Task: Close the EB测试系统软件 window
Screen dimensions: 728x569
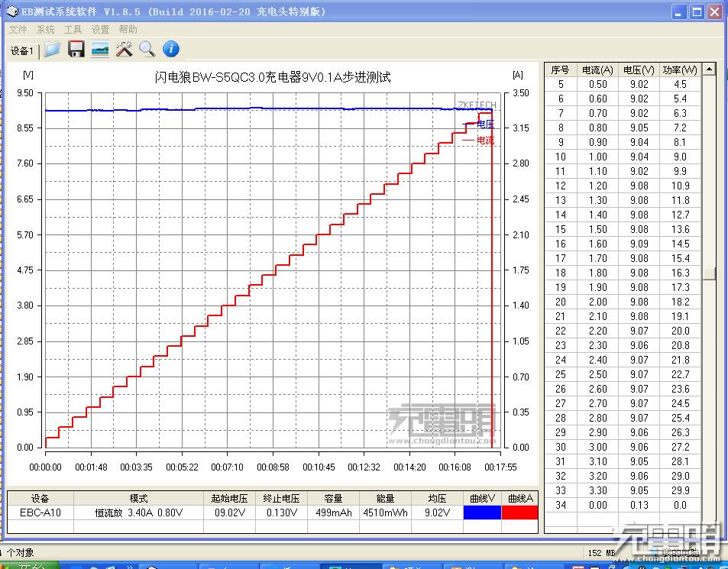Action: (715, 11)
